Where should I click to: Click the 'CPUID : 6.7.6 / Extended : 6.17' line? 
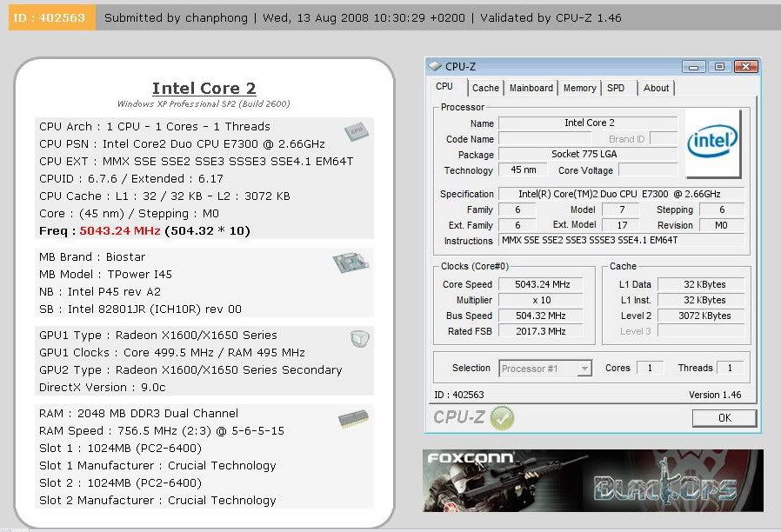pos(131,179)
